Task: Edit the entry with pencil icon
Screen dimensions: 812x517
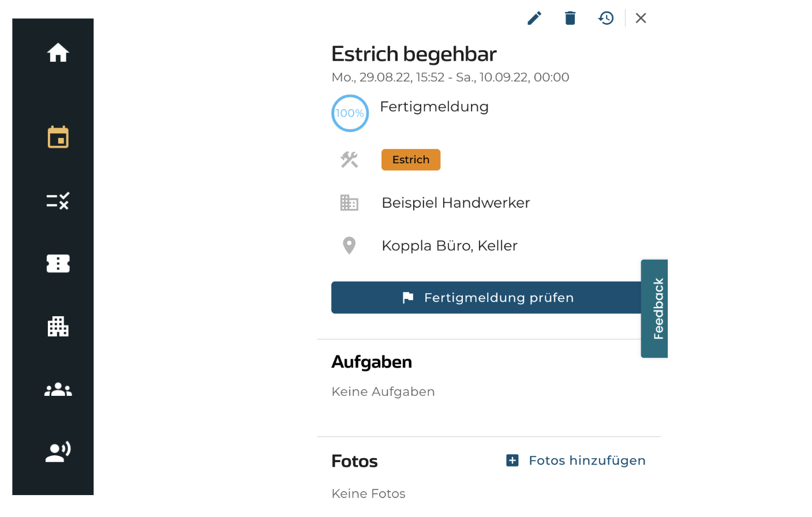Action: coord(534,18)
